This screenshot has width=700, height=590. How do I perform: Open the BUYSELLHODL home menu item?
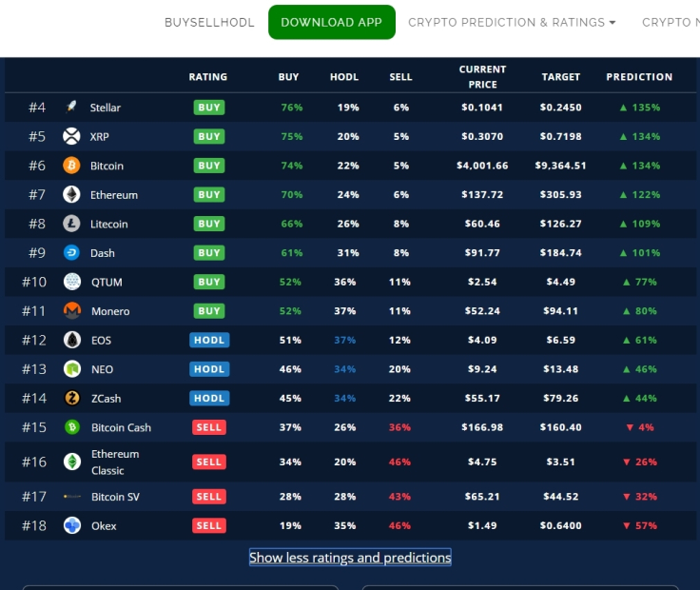[x=209, y=22]
